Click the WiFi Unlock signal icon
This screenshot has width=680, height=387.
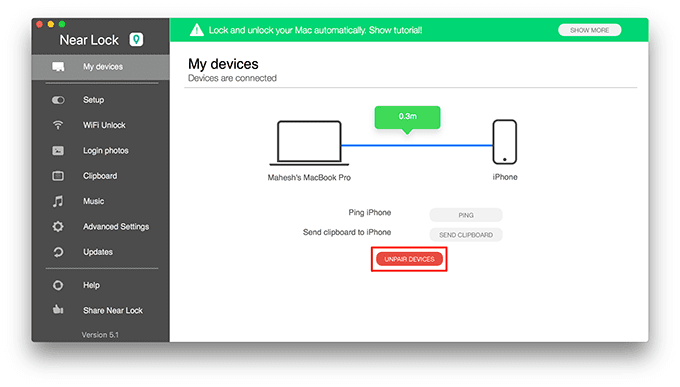pyautogui.click(x=58, y=125)
